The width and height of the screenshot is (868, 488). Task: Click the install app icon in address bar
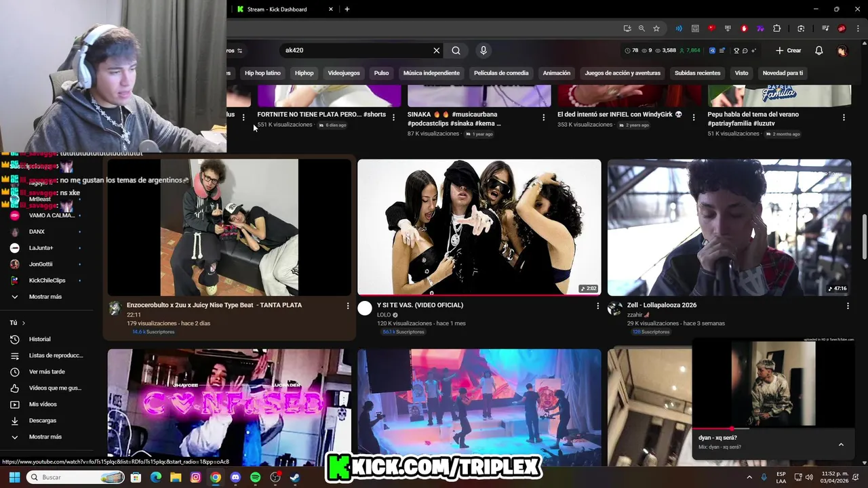point(627,28)
